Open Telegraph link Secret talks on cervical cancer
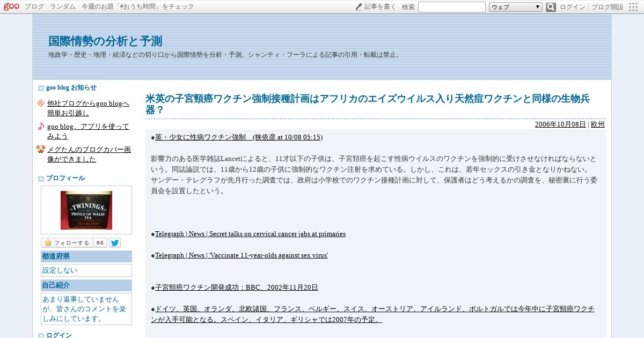The width and height of the screenshot is (644, 338). point(250,234)
